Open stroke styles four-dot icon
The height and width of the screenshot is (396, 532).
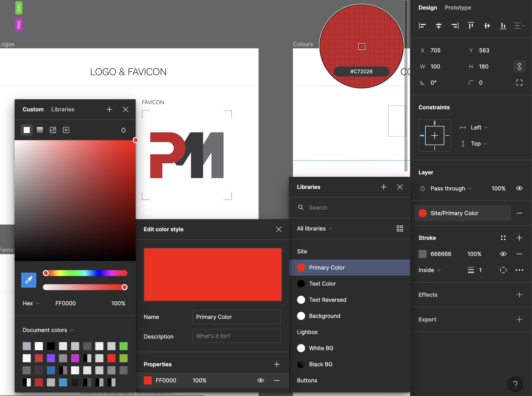[x=503, y=238]
